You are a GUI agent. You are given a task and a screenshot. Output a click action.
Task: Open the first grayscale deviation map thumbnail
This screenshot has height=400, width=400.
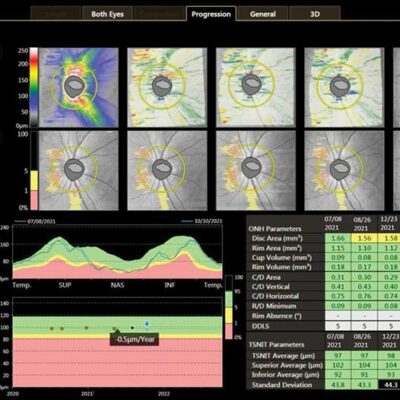pos(78,170)
